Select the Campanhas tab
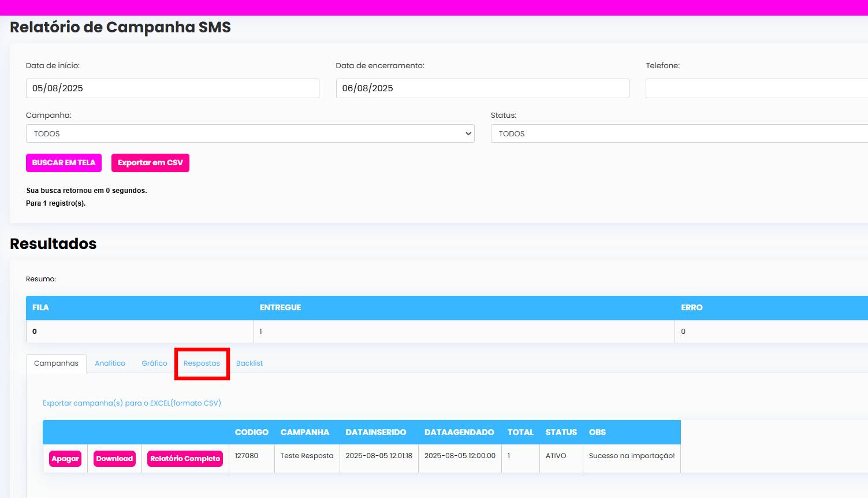This screenshot has width=868, height=498. click(x=56, y=363)
